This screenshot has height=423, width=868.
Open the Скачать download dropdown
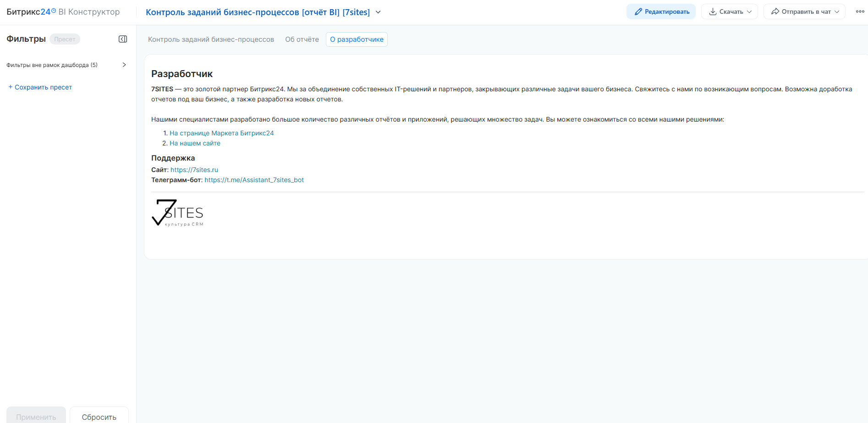pos(730,11)
